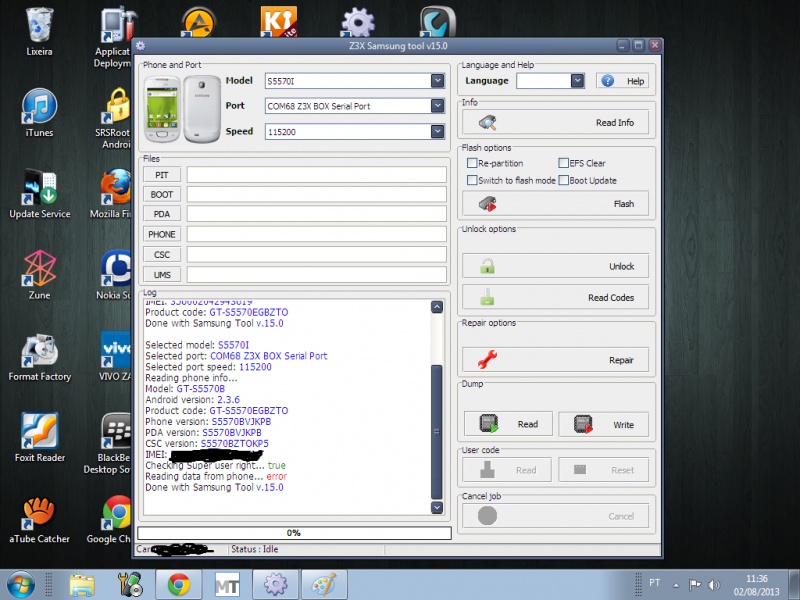
Task: Click the red wrench Repair icon
Action: click(x=487, y=360)
